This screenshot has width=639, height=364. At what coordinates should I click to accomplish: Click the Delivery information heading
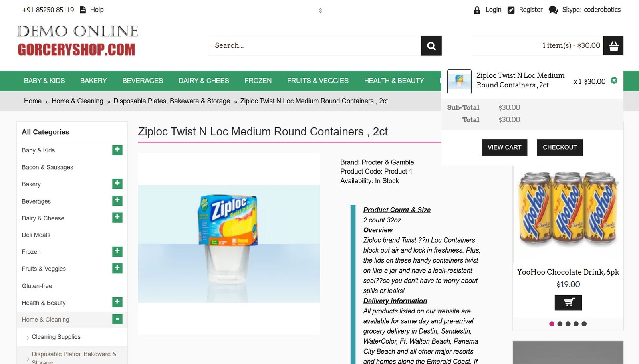[395, 301]
